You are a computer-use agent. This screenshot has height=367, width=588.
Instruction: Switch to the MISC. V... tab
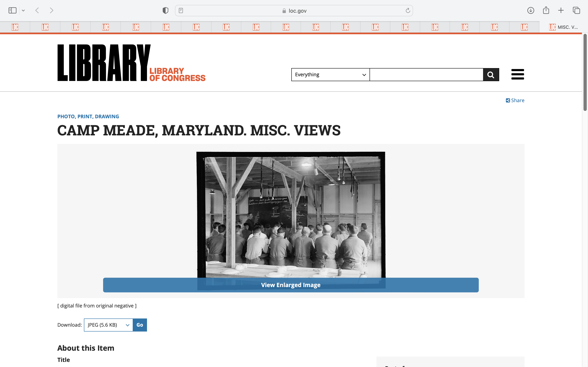point(563,27)
